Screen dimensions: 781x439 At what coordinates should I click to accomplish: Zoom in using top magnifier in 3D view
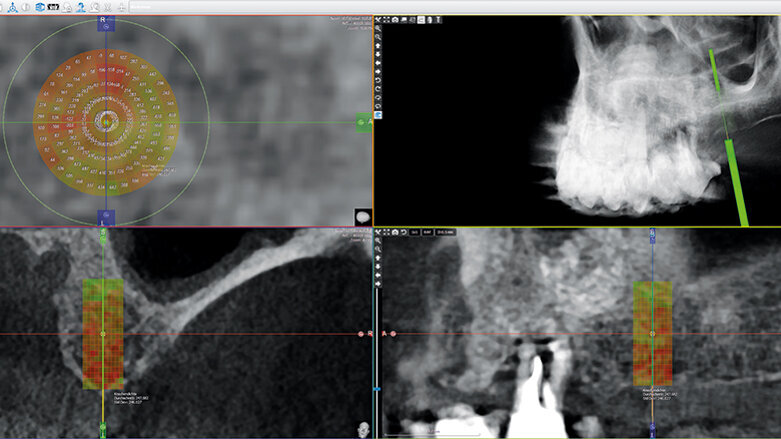[x=378, y=28]
